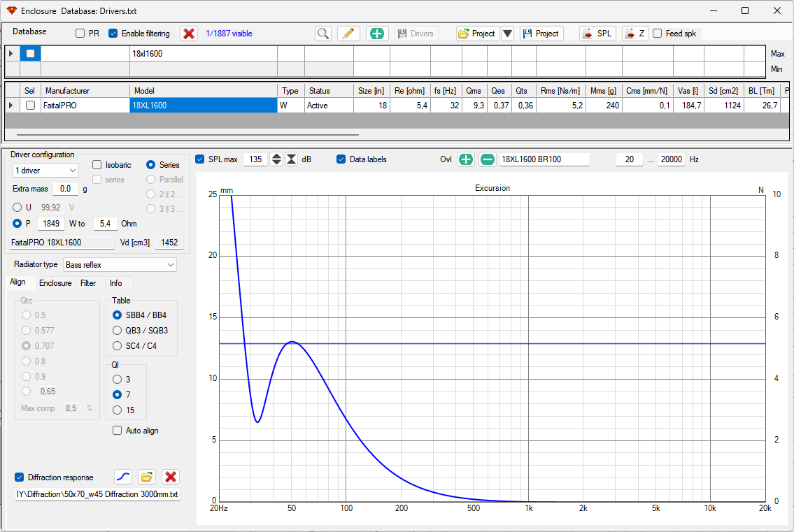Viewport: 794px width, 532px height.
Task: Click the 18XL1600 BR100 overlay name field
Action: point(545,159)
